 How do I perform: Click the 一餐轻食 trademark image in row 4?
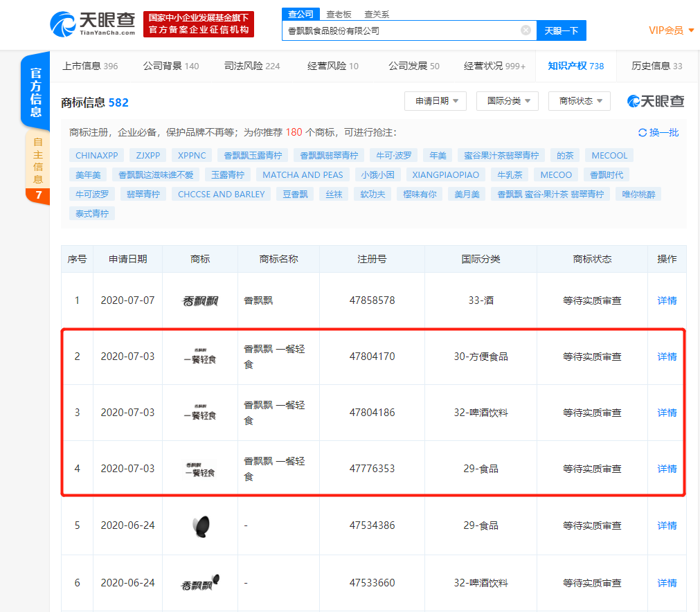point(199,469)
